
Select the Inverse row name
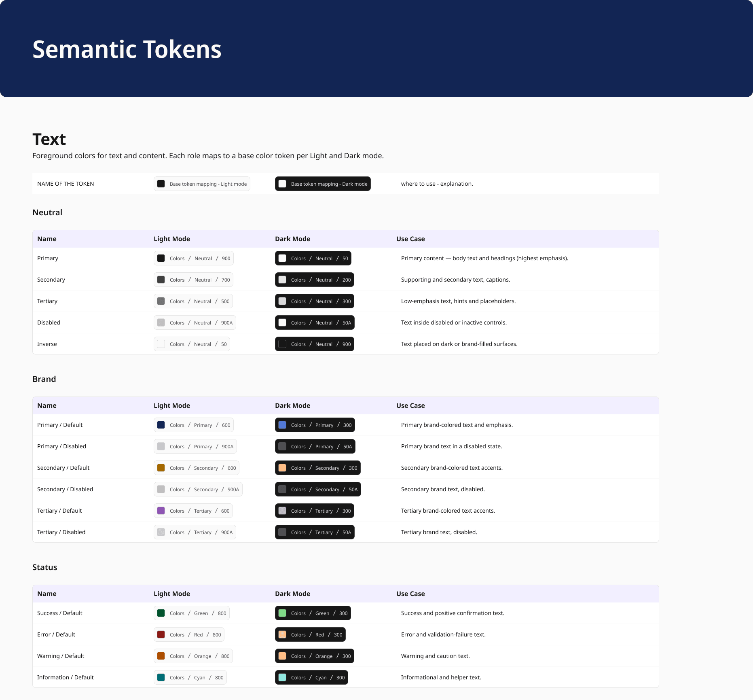point(47,344)
